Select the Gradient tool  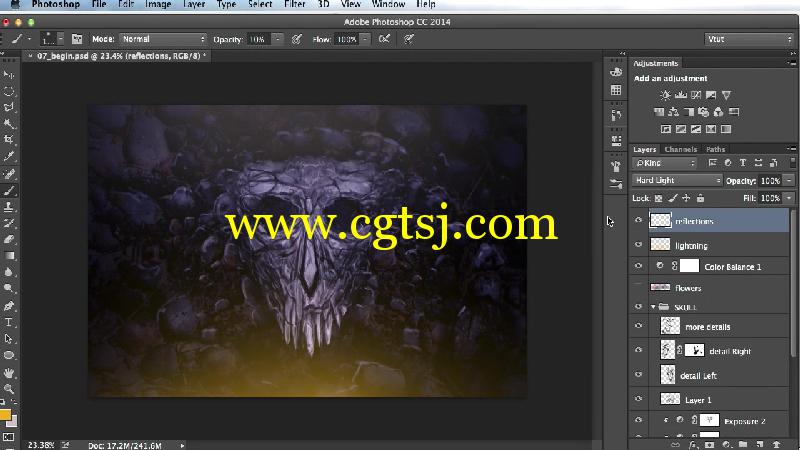[x=9, y=256]
